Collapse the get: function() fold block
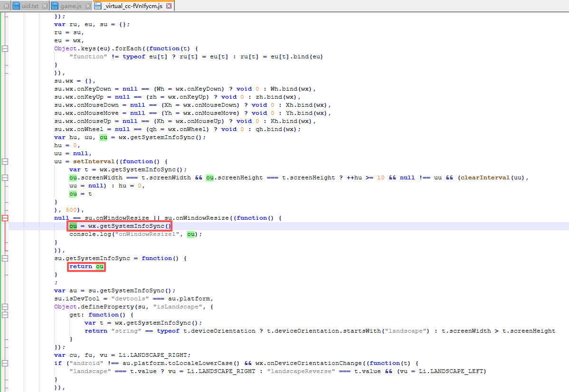The height and width of the screenshot is (392, 569). [5, 315]
